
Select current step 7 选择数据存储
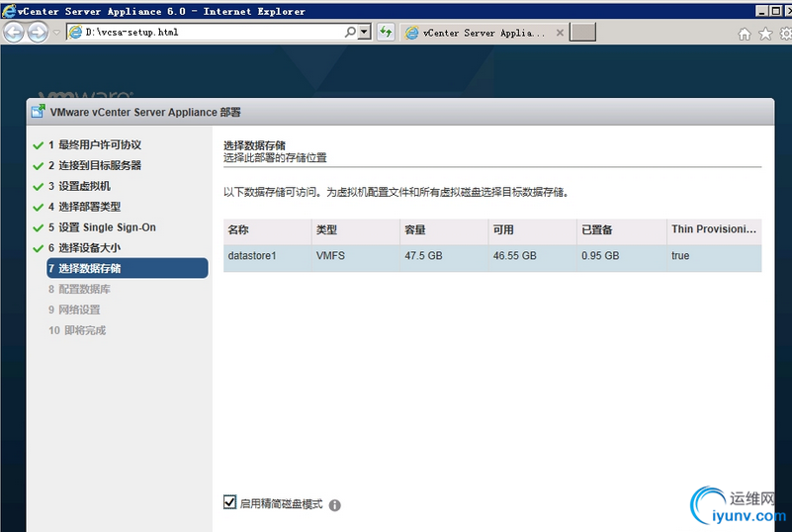pos(128,268)
